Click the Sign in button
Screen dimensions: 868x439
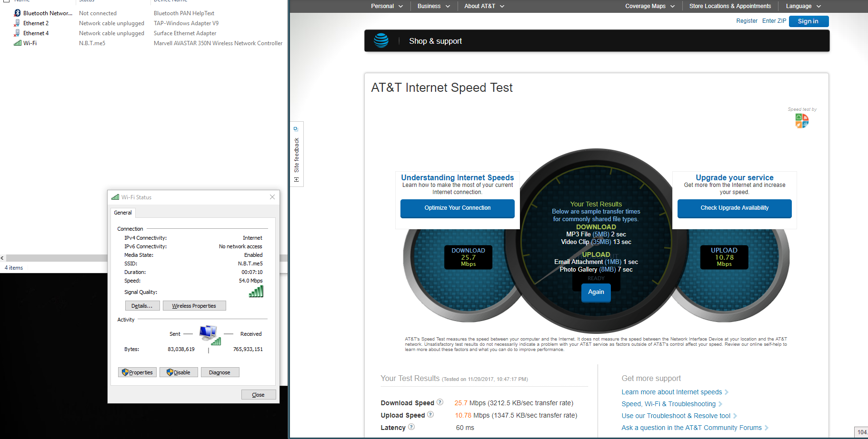(808, 21)
